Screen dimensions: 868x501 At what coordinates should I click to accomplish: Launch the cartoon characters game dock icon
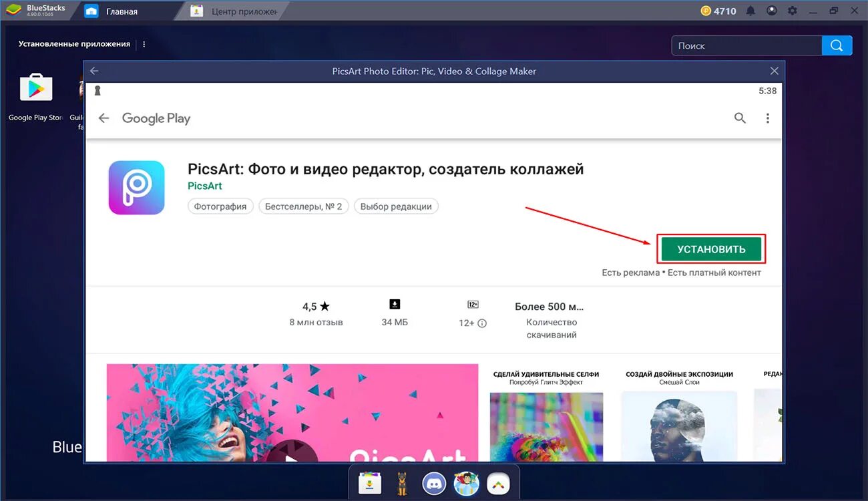click(466, 484)
